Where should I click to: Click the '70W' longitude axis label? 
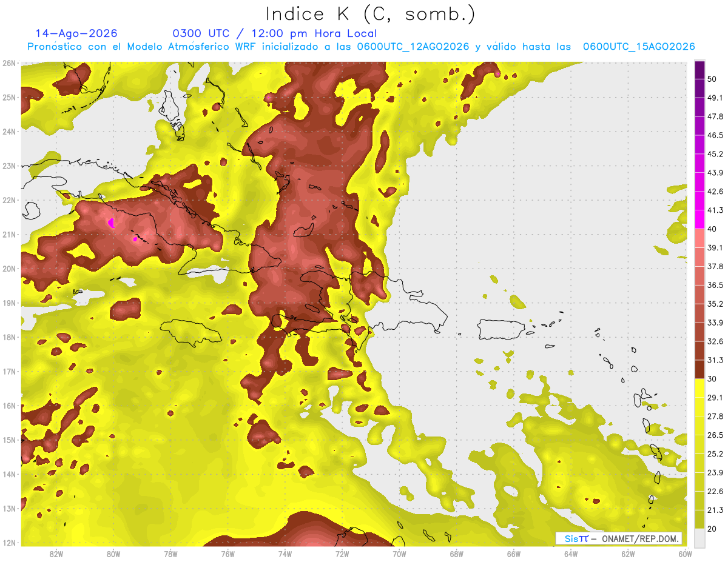pos(399,554)
